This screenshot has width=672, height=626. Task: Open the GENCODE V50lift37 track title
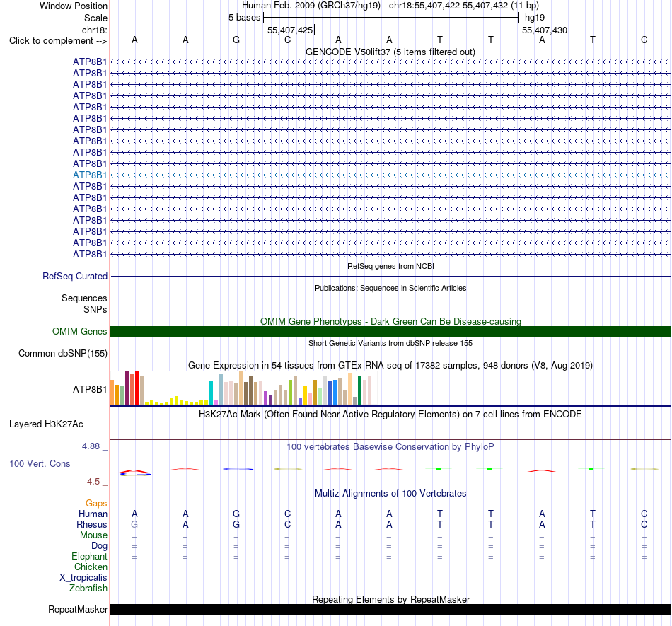[x=390, y=52]
